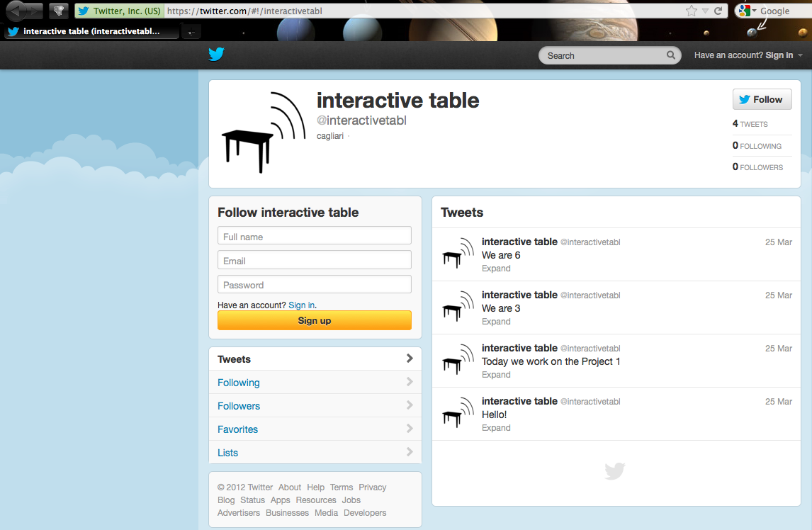Image resolution: width=812 pixels, height=530 pixels.
Task: Click the interactive table profile picture
Action: [x=263, y=132]
